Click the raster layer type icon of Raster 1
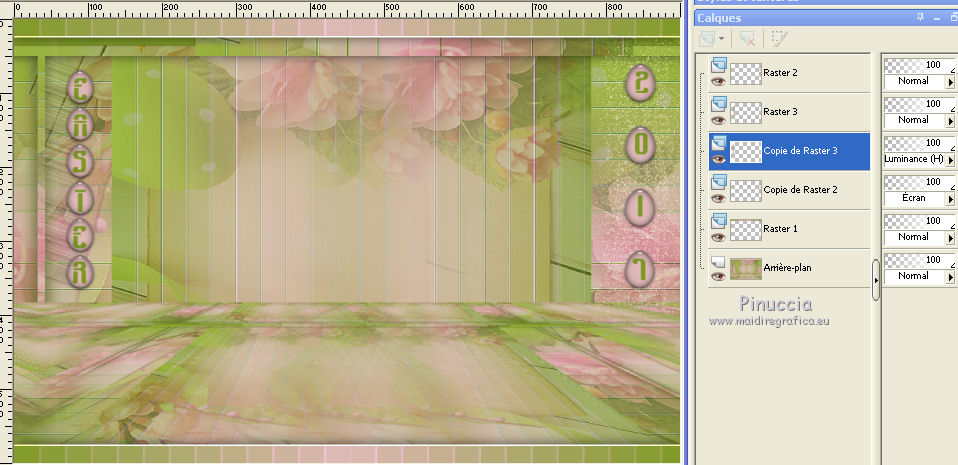The height and width of the screenshot is (465, 958). (x=718, y=221)
